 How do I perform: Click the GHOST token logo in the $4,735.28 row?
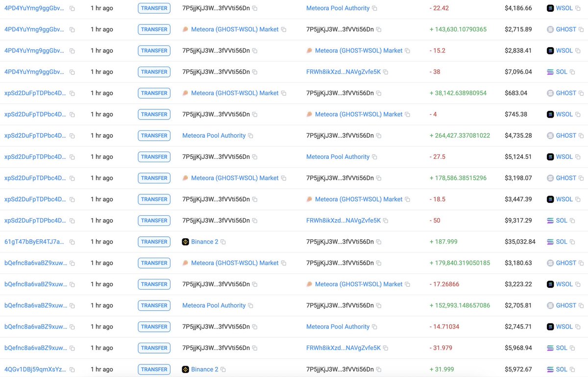550,136
